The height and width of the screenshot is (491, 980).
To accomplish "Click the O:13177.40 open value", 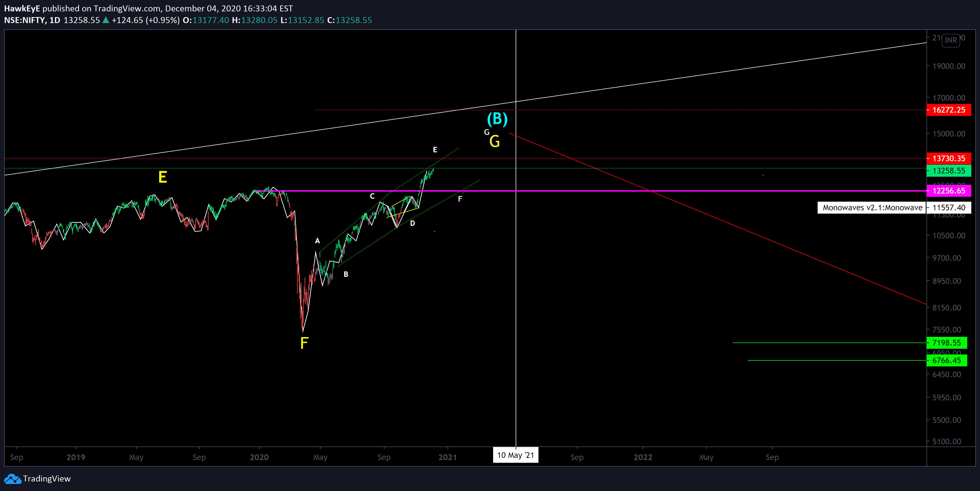I will [x=206, y=20].
